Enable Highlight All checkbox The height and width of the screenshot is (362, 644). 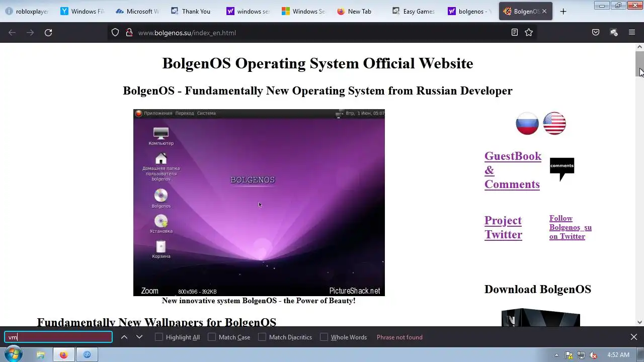tap(159, 337)
